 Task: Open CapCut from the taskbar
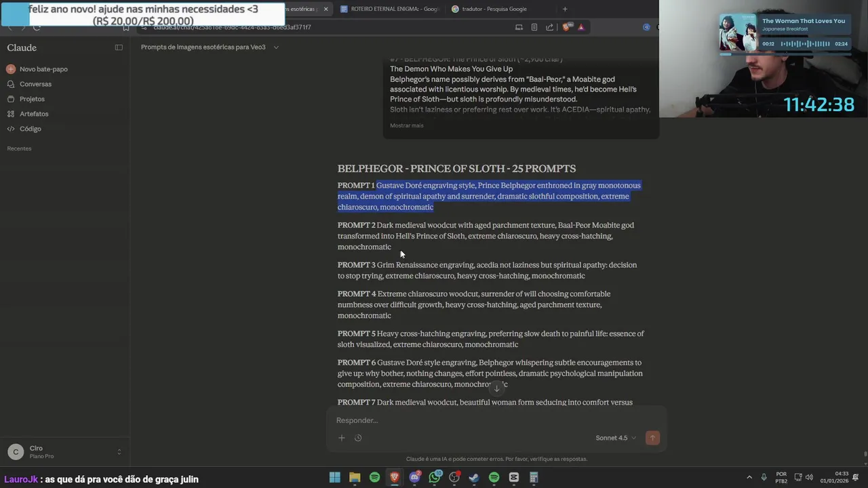pyautogui.click(x=514, y=477)
